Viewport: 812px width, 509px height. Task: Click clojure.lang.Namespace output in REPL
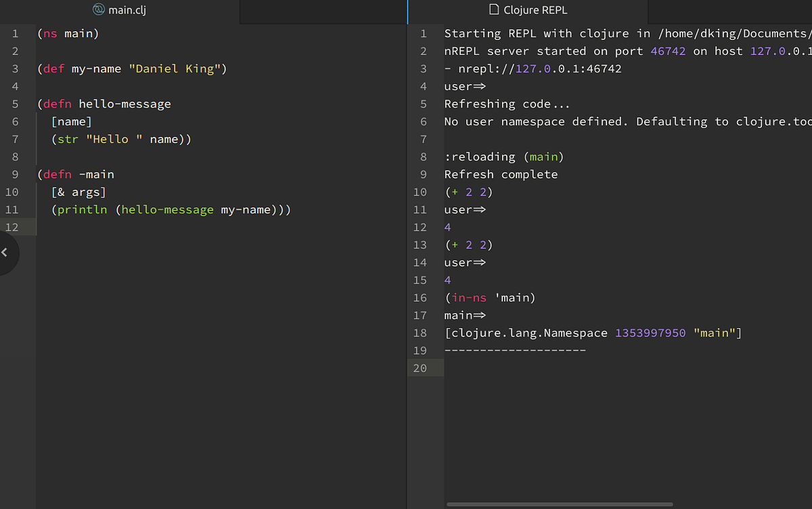click(528, 332)
